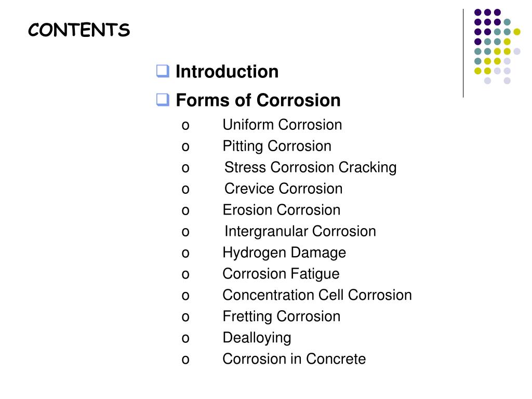Click the circle bullet before Uniform Corrosion

185,126
